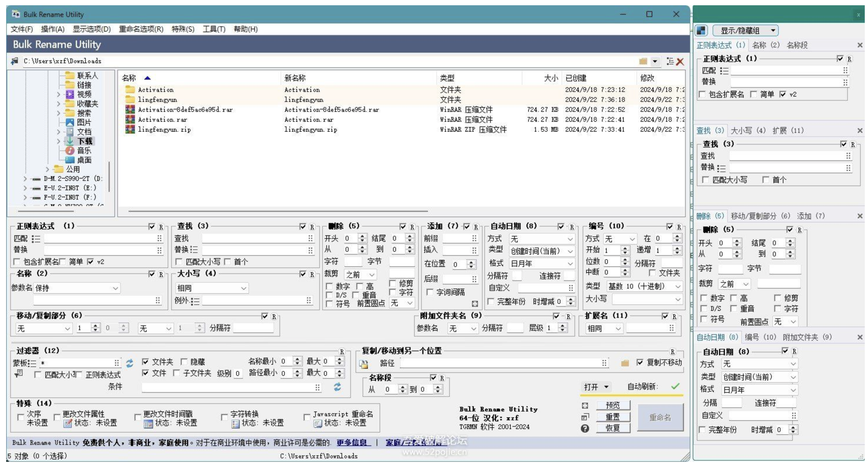The width and height of the screenshot is (868, 463).
Task: Open 方式 dropdown in main 自动日期 (8)
Action: pyautogui.click(x=541, y=239)
